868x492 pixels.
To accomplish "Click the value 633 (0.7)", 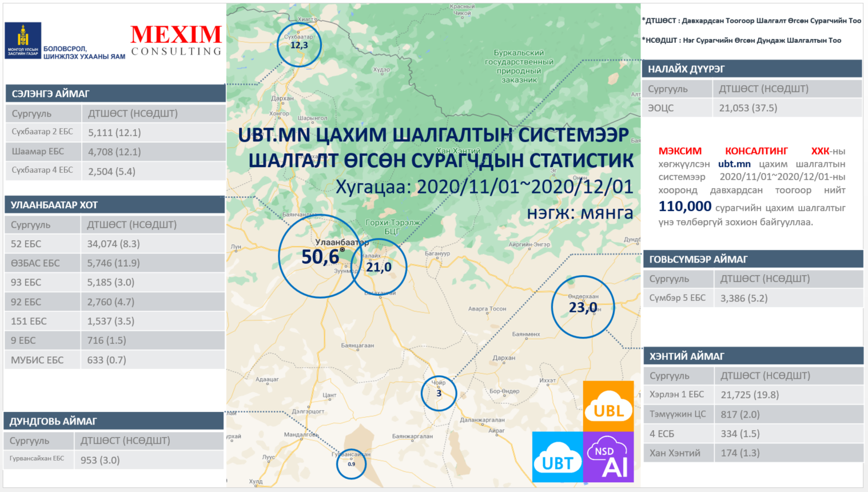I will [106, 360].
